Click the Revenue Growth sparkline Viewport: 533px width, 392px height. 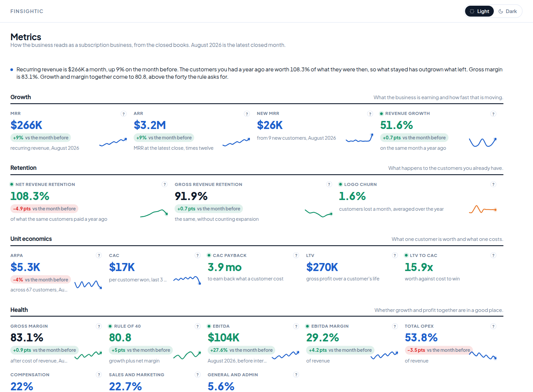[483, 142]
